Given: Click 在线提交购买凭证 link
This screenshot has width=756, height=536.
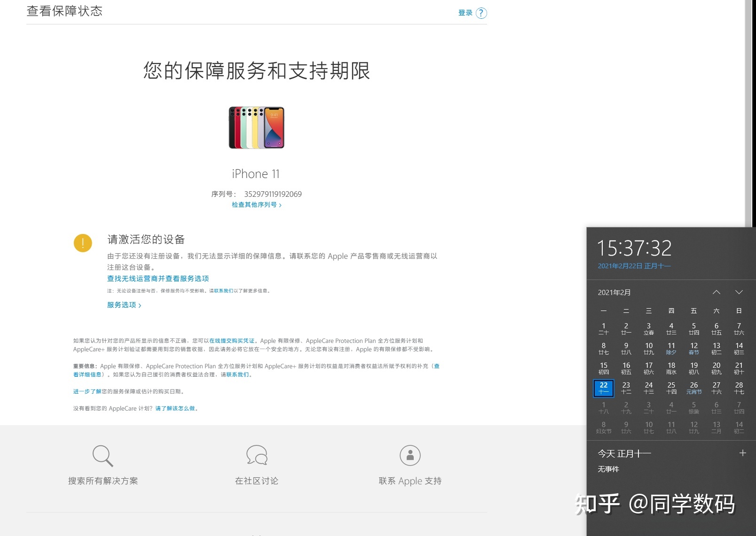Looking at the screenshot, I should pyautogui.click(x=232, y=341).
